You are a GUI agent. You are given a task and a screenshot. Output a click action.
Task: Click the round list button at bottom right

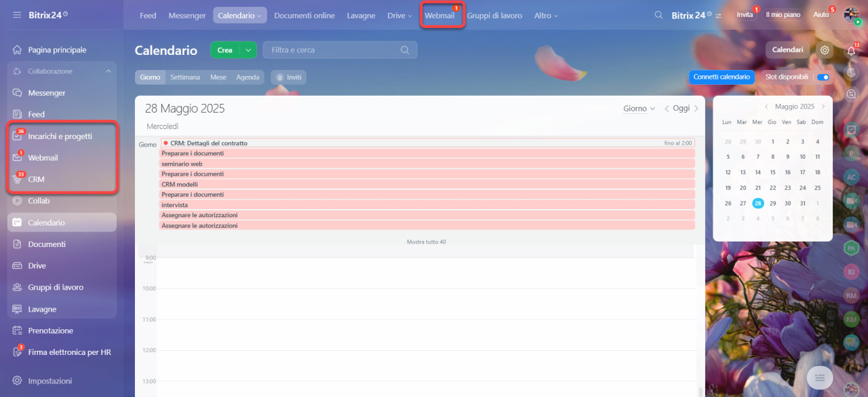point(820,377)
